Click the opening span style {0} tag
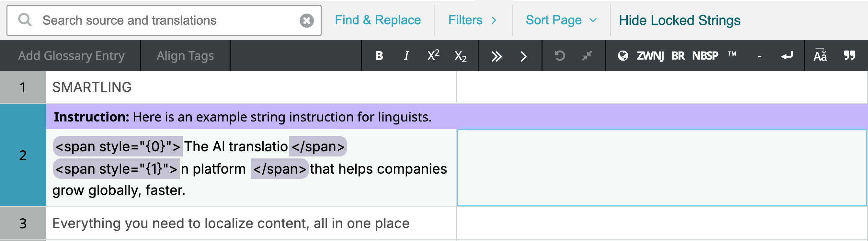Image resolution: width=868 pixels, height=241 pixels. [118, 146]
